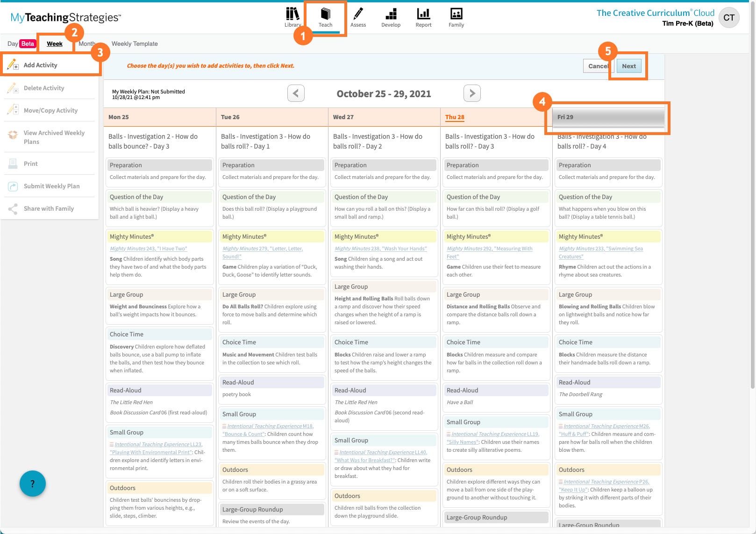Open the CT user account menu

click(x=729, y=17)
